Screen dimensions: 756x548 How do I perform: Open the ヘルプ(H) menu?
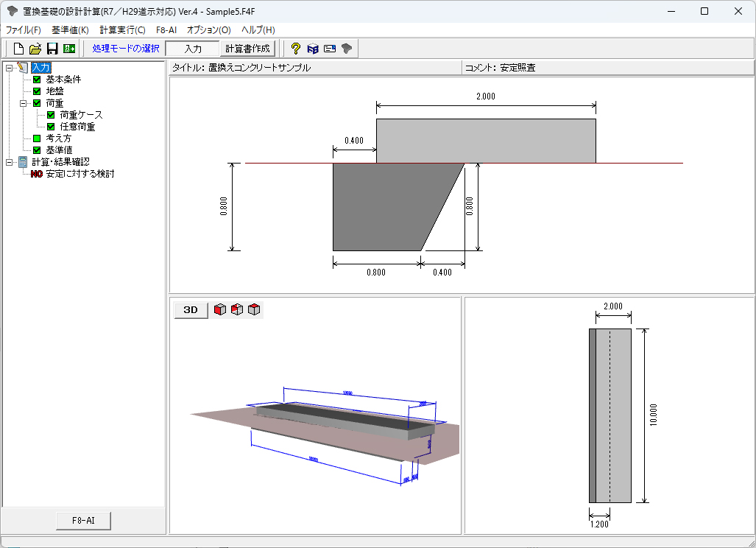tap(258, 30)
